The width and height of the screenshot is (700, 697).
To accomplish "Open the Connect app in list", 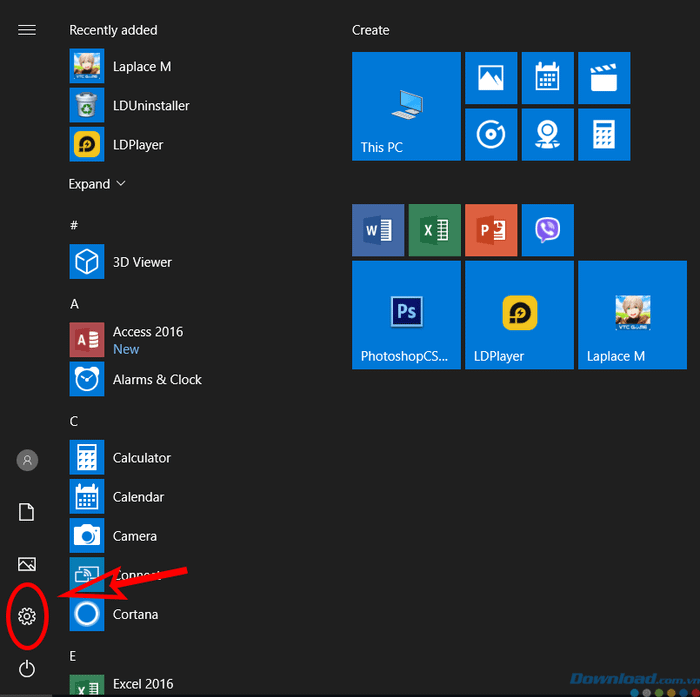I will [115, 575].
